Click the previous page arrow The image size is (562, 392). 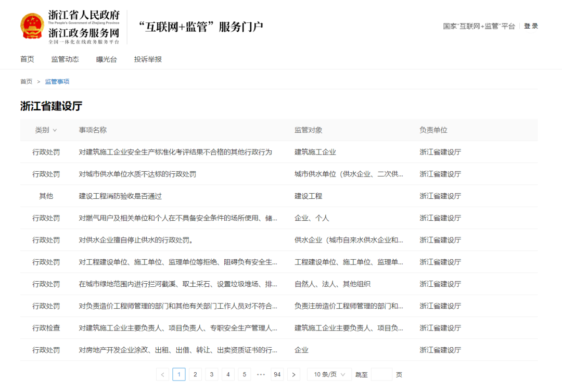[x=162, y=374]
